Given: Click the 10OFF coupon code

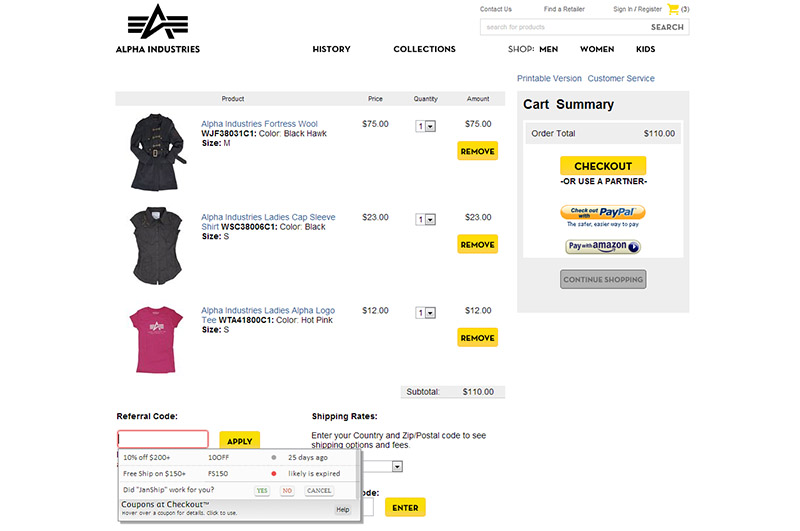Looking at the screenshot, I should click(x=218, y=458).
